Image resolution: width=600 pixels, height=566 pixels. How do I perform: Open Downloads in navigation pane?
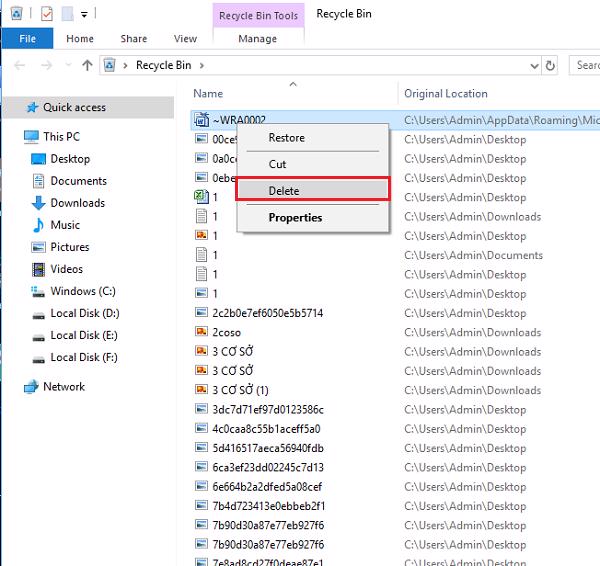77,203
